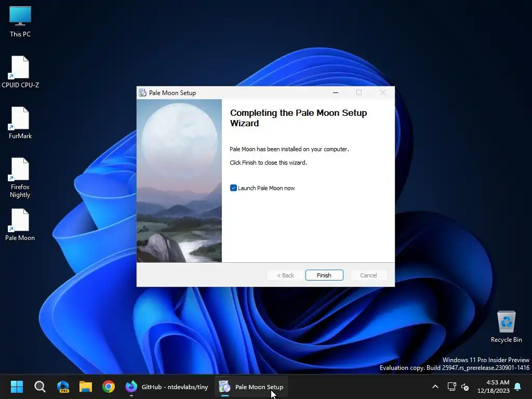The width and height of the screenshot is (532, 399).
Task: Open File Explorer from the taskbar
Action: (x=86, y=387)
